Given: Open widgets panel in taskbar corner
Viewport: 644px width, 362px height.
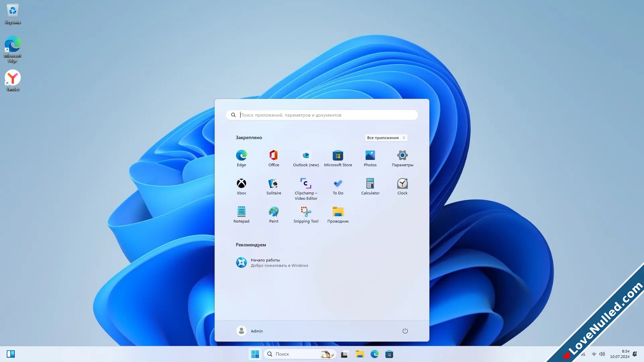Looking at the screenshot, I should coord(11,354).
